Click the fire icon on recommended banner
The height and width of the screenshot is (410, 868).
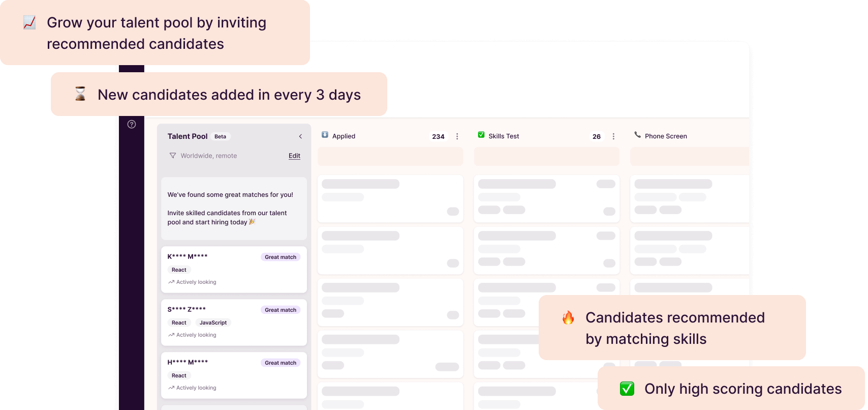tap(568, 318)
